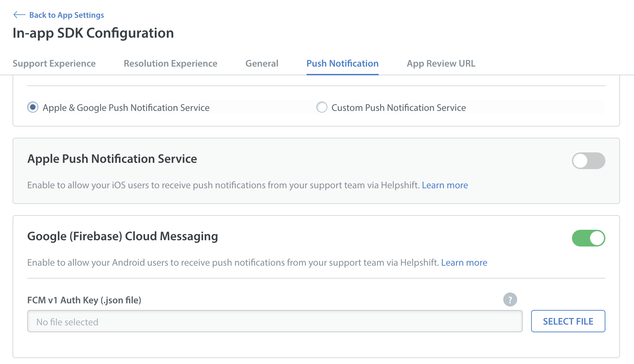Click the SELECT FILE button
This screenshot has height=364, width=634.
568,321
